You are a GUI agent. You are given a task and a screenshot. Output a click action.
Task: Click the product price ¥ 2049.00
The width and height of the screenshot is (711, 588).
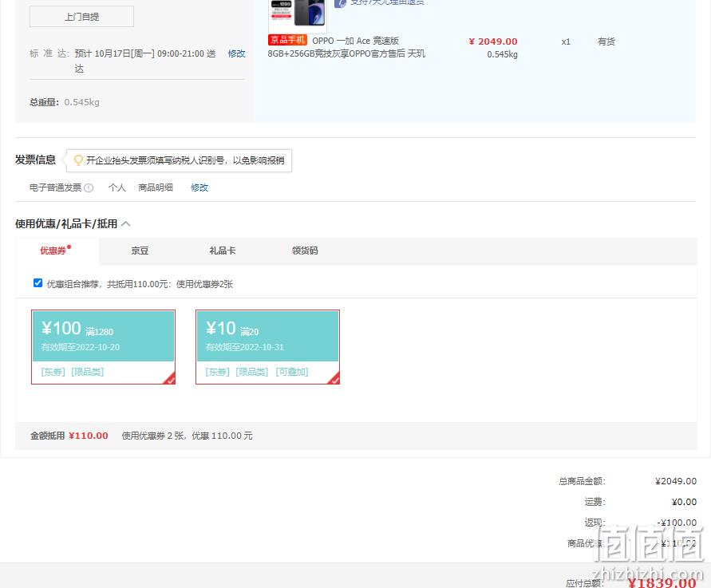click(x=493, y=41)
